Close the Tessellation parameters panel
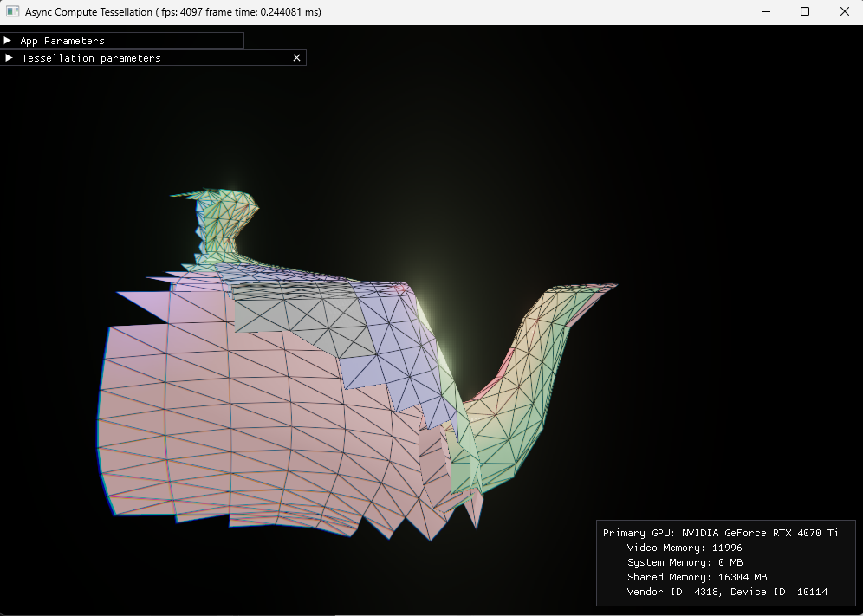This screenshot has width=863, height=616. click(296, 58)
